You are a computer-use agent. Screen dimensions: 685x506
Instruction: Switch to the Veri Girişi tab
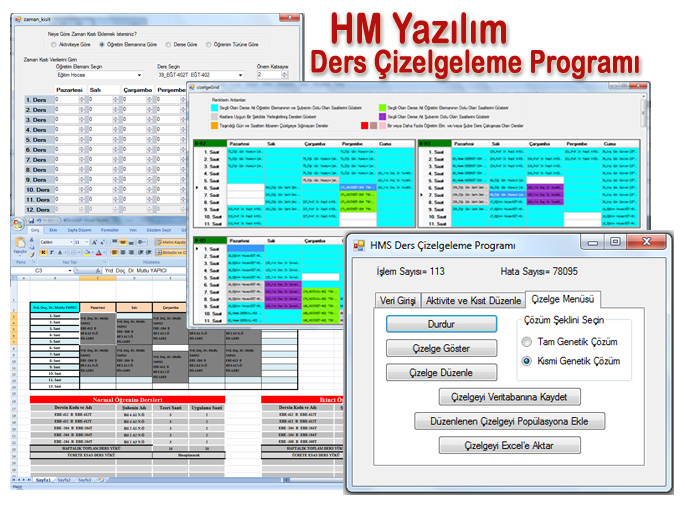coord(398,301)
